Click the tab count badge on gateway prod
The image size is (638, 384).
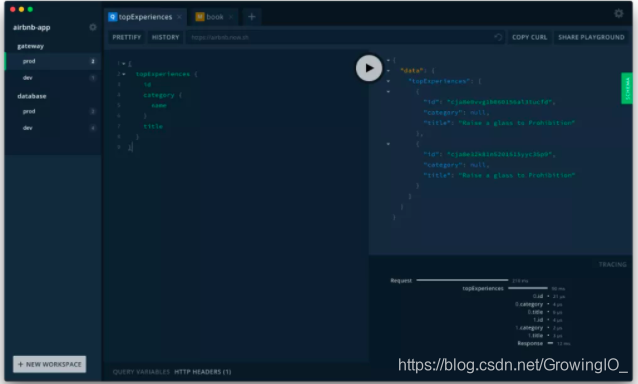tap(93, 61)
